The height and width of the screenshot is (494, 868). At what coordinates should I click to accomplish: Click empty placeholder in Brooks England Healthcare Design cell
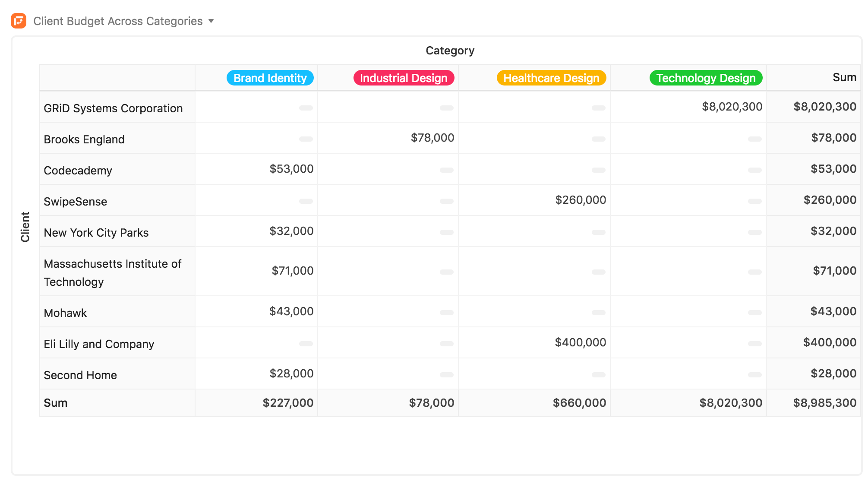tap(599, 139)
